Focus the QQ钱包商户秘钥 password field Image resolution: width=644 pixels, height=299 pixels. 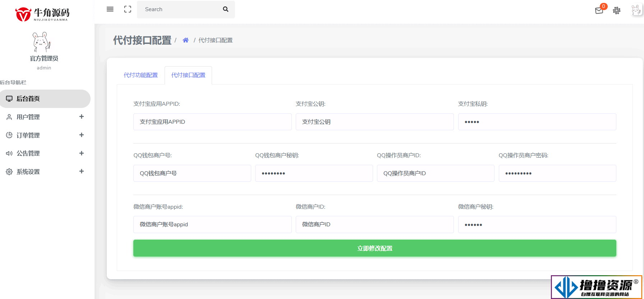[314, 173]
